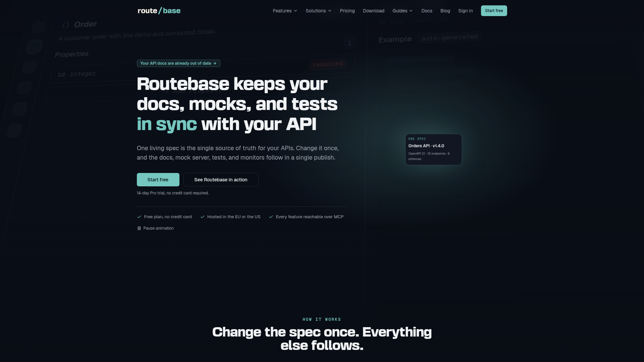The height and width of the screenshot is (362, 644).
Task: Visit the Blog
Action: 445,11
